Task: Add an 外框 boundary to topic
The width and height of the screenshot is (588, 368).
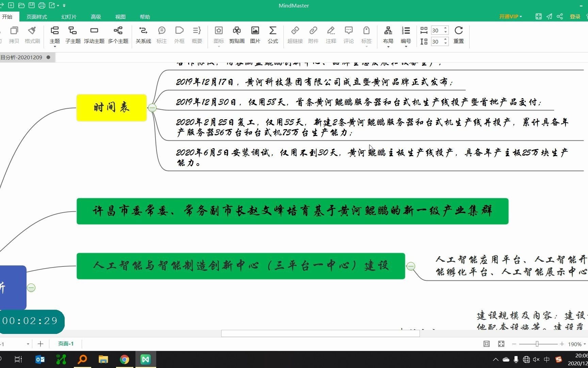Action: 179,35
